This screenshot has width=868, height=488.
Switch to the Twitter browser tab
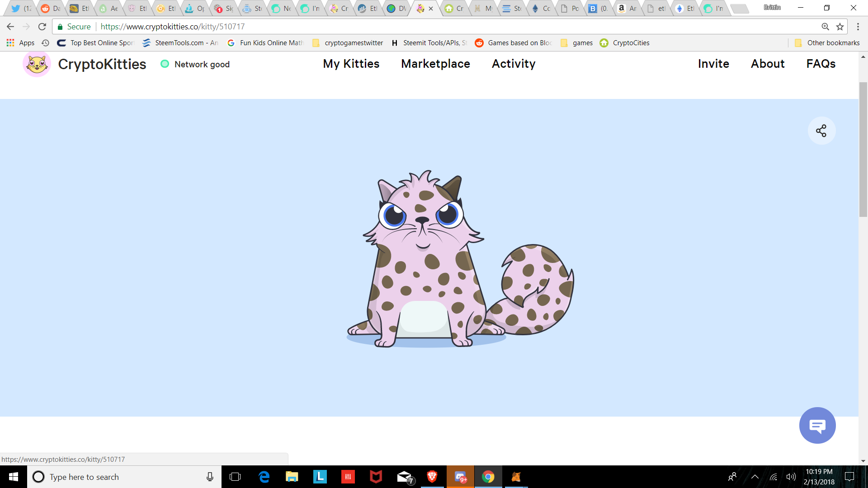(22, 9)
